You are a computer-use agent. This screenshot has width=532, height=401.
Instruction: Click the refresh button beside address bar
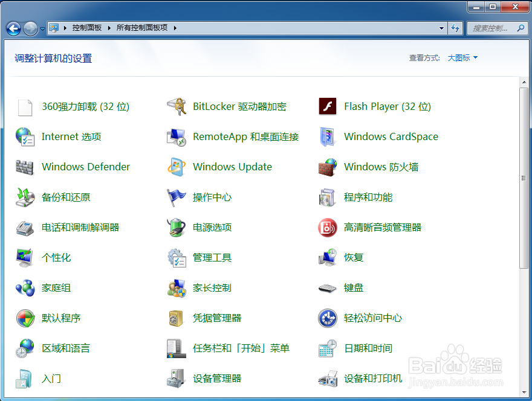point(455,28)
